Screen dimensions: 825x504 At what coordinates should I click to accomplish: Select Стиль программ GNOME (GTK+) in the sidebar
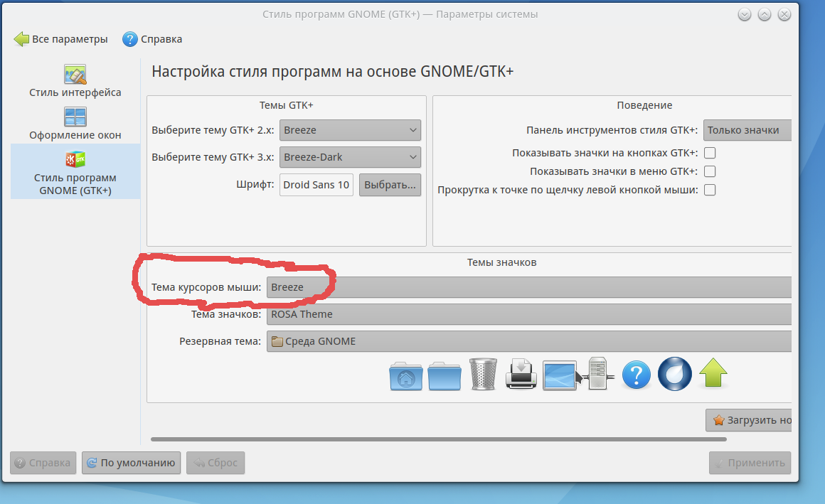tap(75, 173)
